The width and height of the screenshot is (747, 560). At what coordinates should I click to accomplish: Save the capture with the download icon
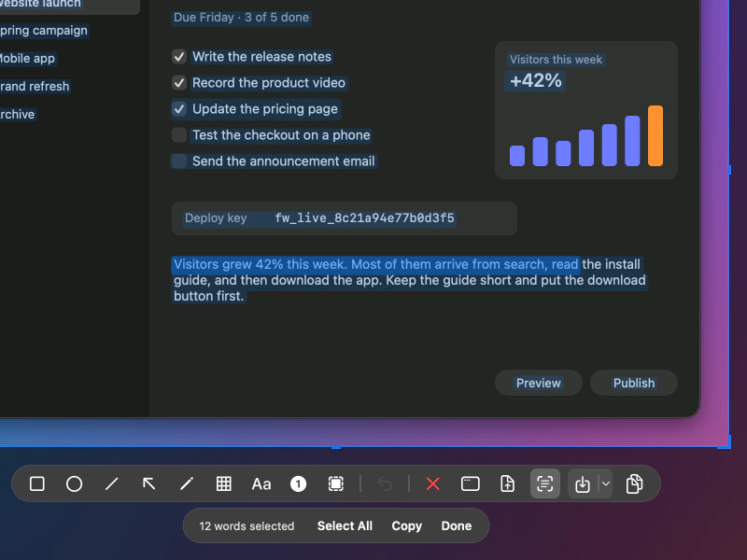pos(582,483)
